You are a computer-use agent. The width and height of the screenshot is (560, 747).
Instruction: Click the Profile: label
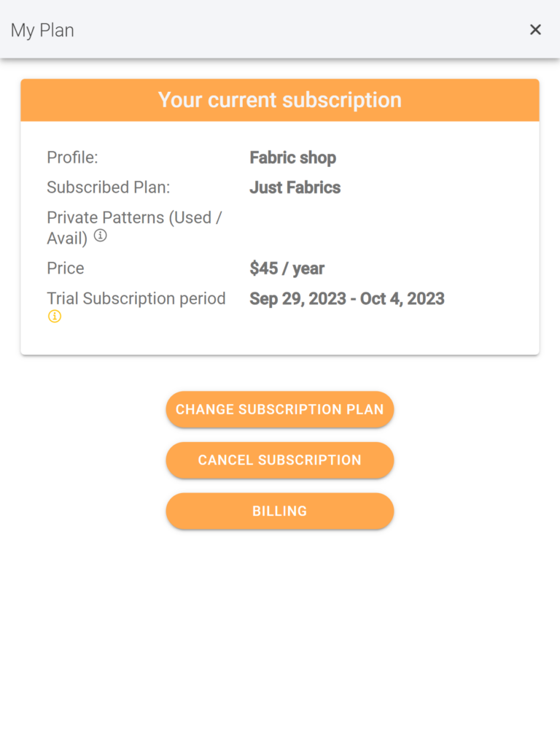[x=72, y=158]
